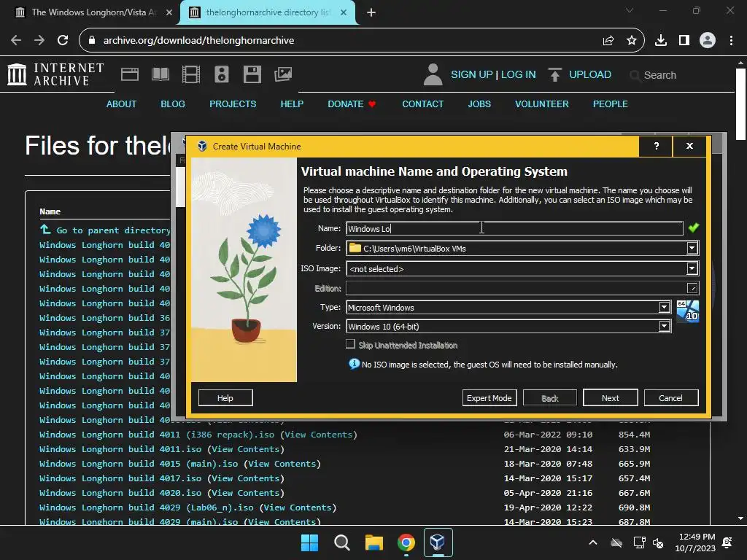This screenshot has width=747, height=560.
Task: Close 'The Windows Longhorn/Vista' tab
Action: pyautogui.click(x=169, y=13)
